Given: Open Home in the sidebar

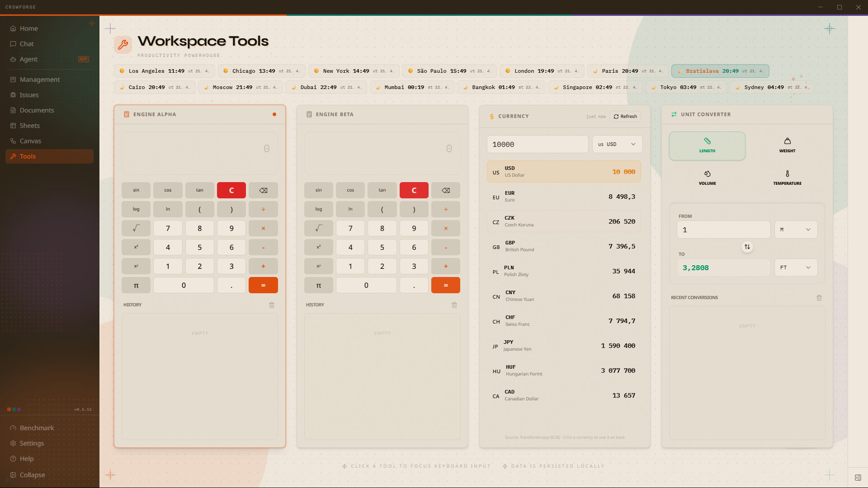Looking at the screenshot, I should (49, 28).
